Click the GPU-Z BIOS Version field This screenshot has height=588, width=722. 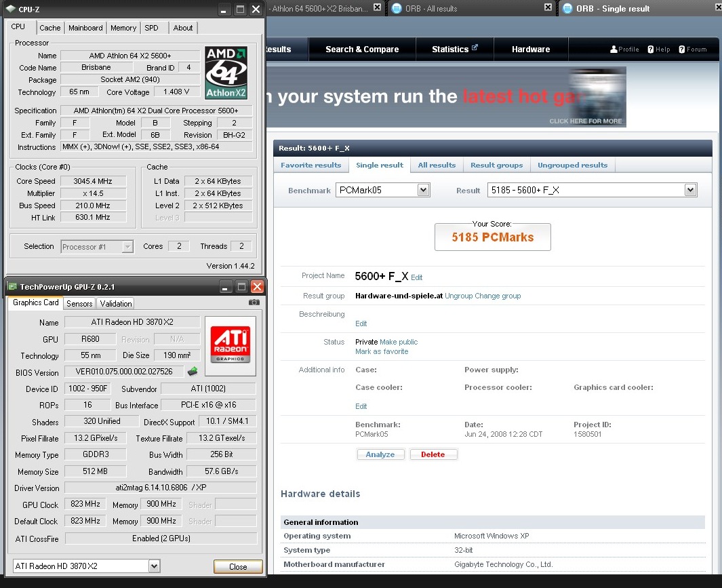pos(124,372)
